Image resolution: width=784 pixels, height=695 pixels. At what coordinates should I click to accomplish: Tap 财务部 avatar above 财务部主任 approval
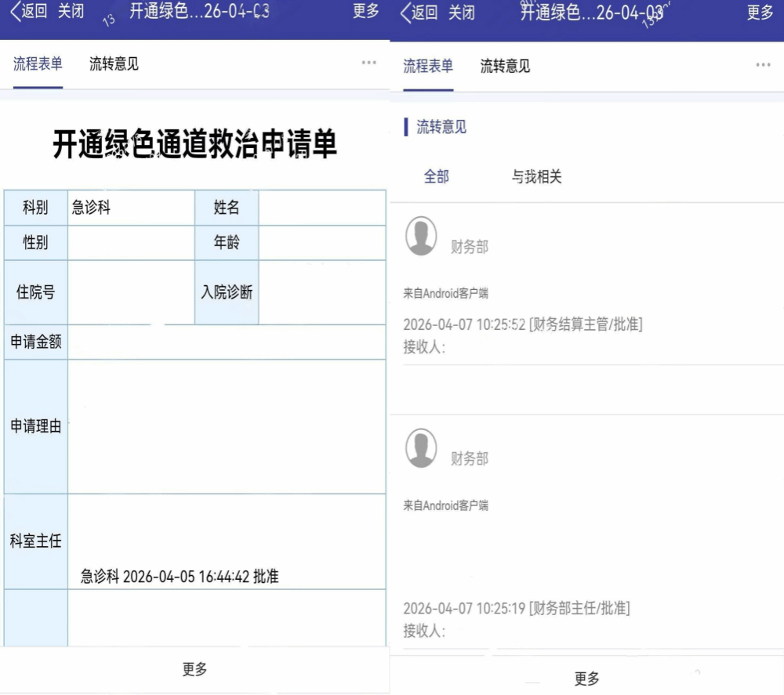pos(421,448)
